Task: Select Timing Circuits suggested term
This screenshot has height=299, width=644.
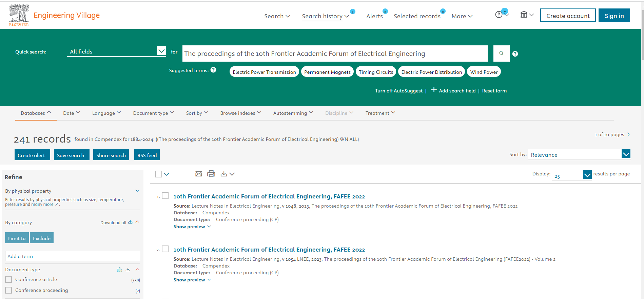Action: (376, 72)
